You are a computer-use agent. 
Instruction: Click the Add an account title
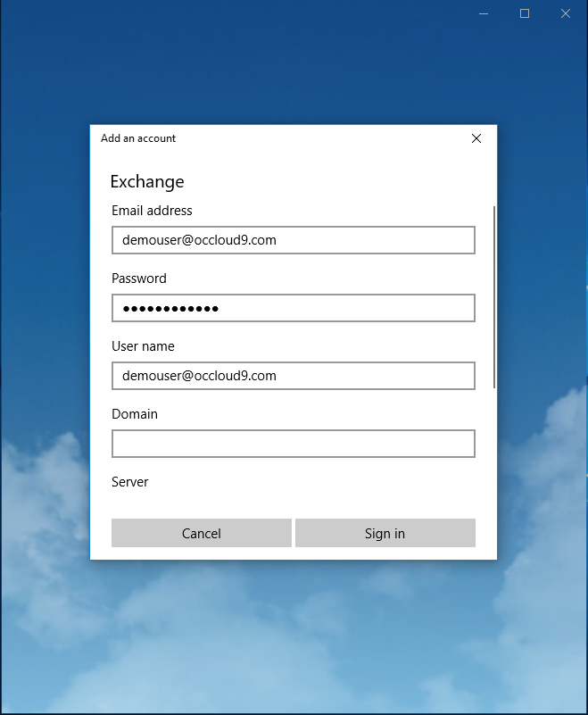138,138
